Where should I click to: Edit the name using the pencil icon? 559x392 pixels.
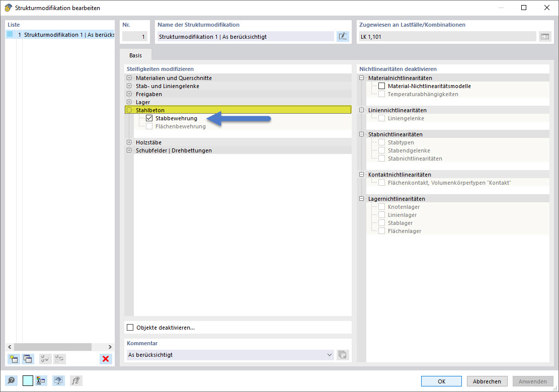343,36
